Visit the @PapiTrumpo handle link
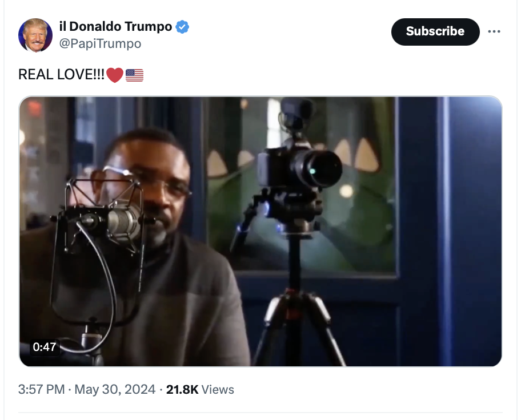Image resolution: width=521 pixels, height=420 pixels. click(100, 43)
